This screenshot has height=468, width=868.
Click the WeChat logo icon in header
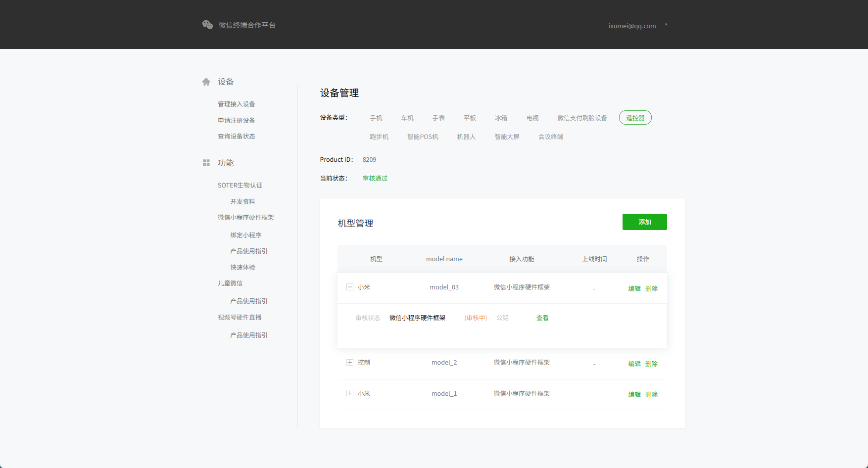pos(207,25)
